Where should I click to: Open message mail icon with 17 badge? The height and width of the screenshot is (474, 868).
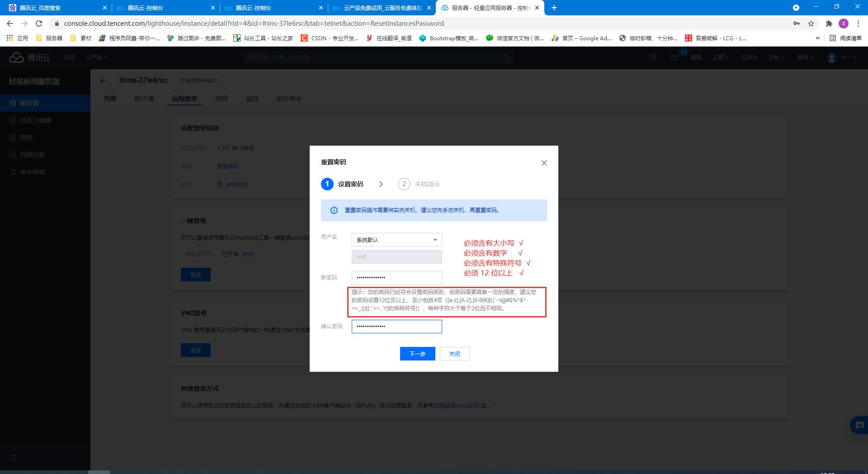[675, 57]
